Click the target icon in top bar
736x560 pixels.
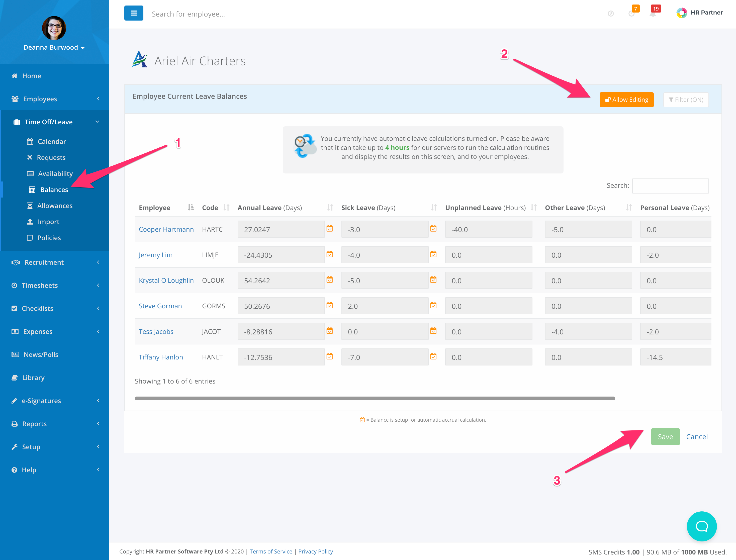[611, 14]
